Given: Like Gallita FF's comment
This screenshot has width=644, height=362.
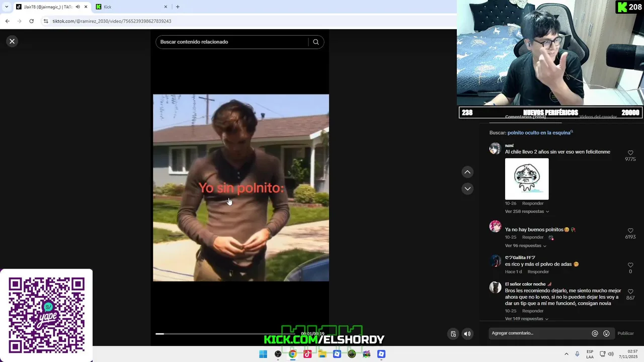Looking at the screenshot, I should pyautogui.click(x=630, y=265).
